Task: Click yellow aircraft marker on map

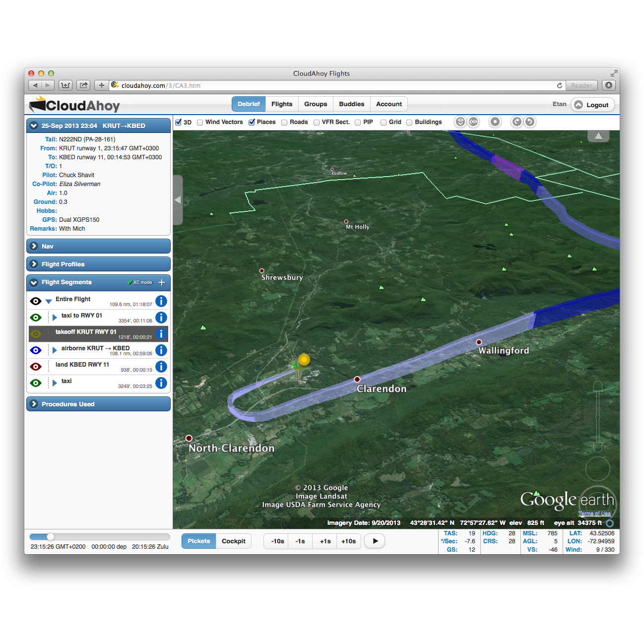Action: tap(304, 359)
